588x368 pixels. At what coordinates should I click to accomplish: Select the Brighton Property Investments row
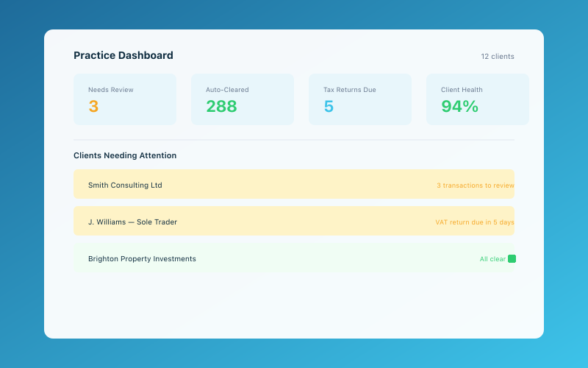coord(294,258)
